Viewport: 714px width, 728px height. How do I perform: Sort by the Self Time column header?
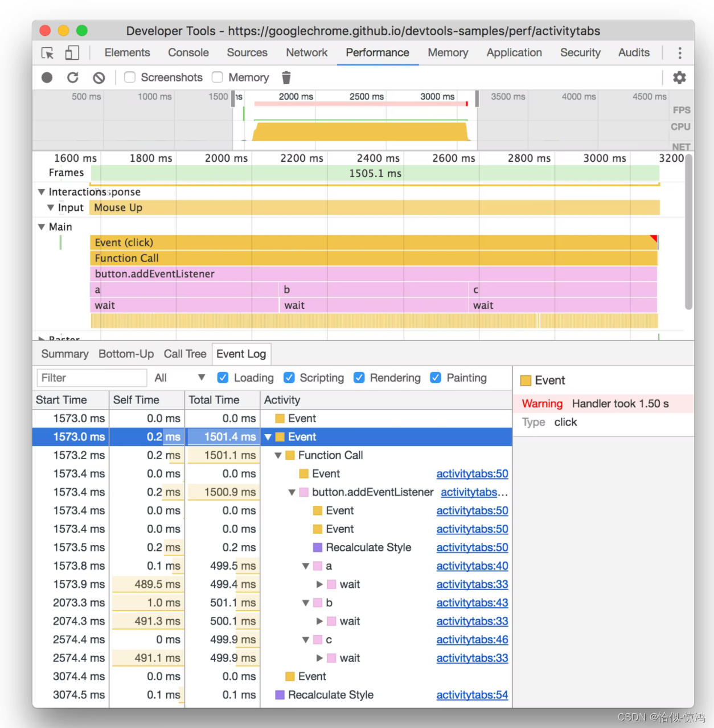pos(147,400)
